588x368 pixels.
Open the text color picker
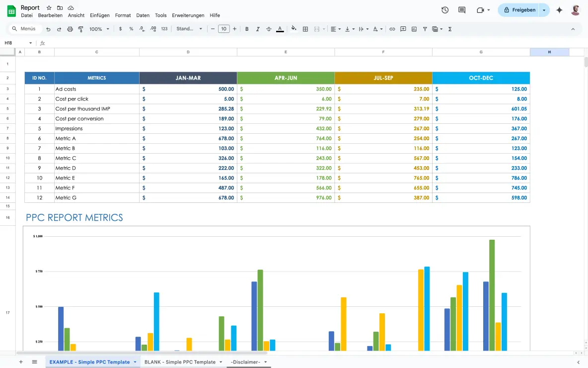click(280, 28)
